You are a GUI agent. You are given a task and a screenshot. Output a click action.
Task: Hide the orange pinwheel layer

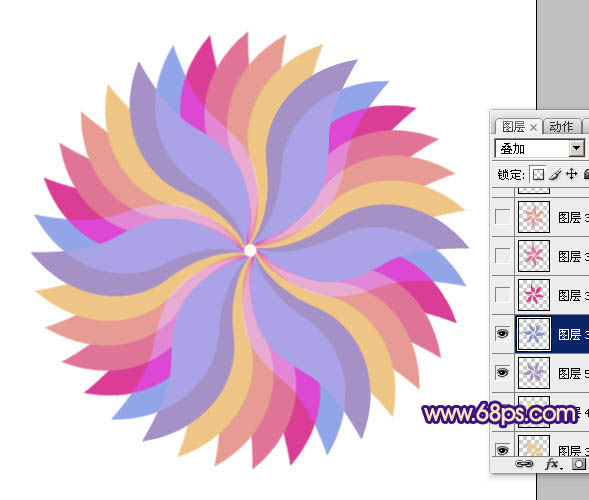pos(503,449)
